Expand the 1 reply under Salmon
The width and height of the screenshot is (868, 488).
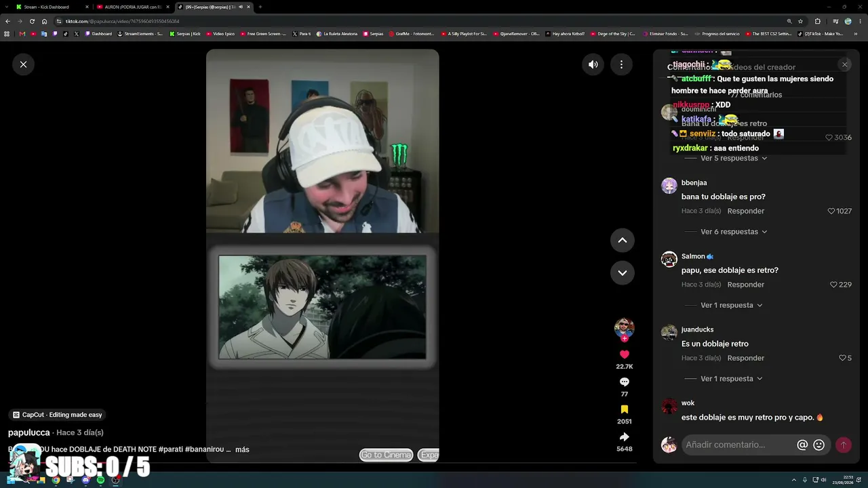[x=732, y=305]
